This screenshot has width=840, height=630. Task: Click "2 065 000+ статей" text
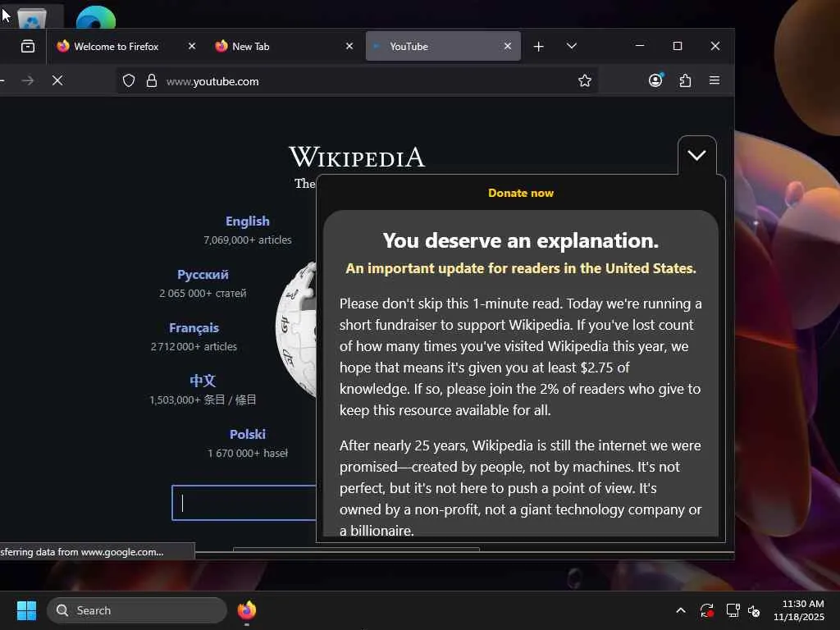tap(203, 294)
